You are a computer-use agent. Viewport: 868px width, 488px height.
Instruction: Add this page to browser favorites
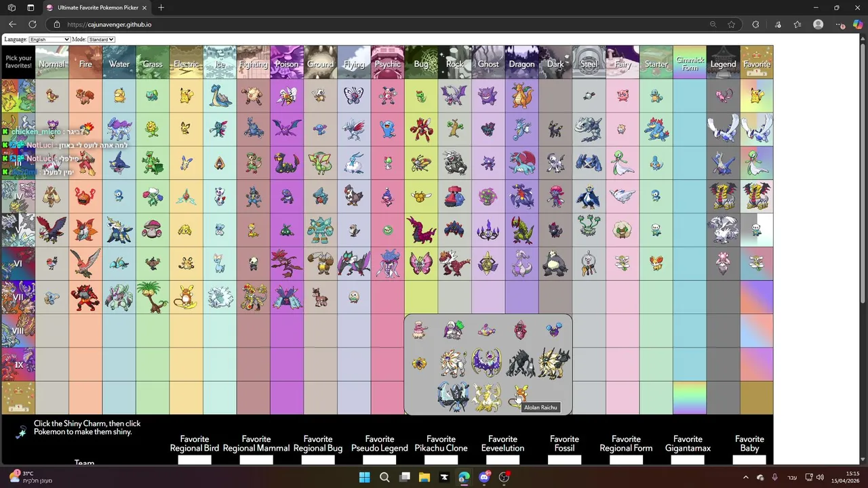coord(731,24)
